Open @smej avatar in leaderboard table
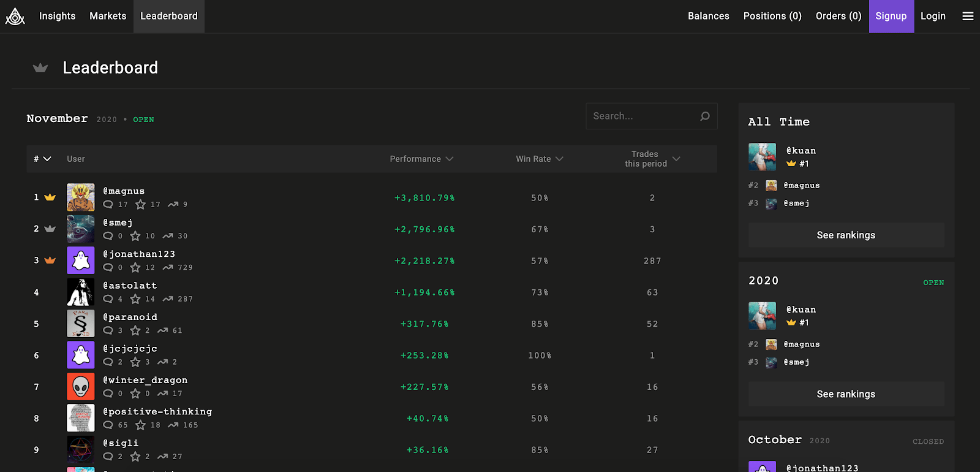Viewport: 980px width, 472px height. [x=81, y=229]
